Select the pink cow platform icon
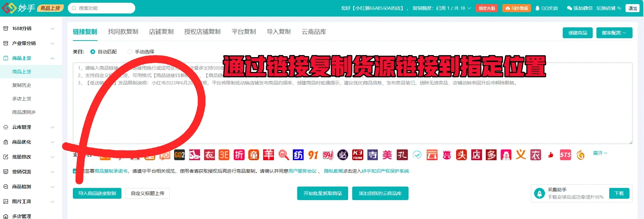 tap(447, 155)
